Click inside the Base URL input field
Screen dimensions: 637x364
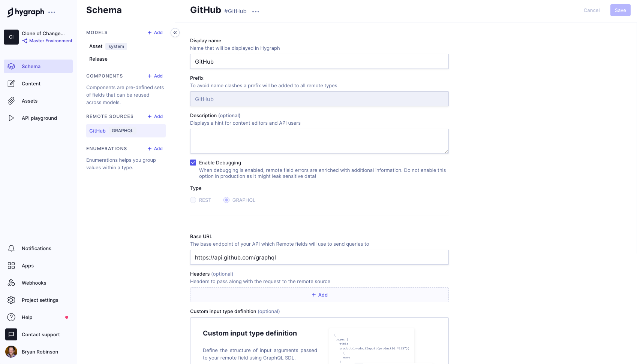(319, 257)
